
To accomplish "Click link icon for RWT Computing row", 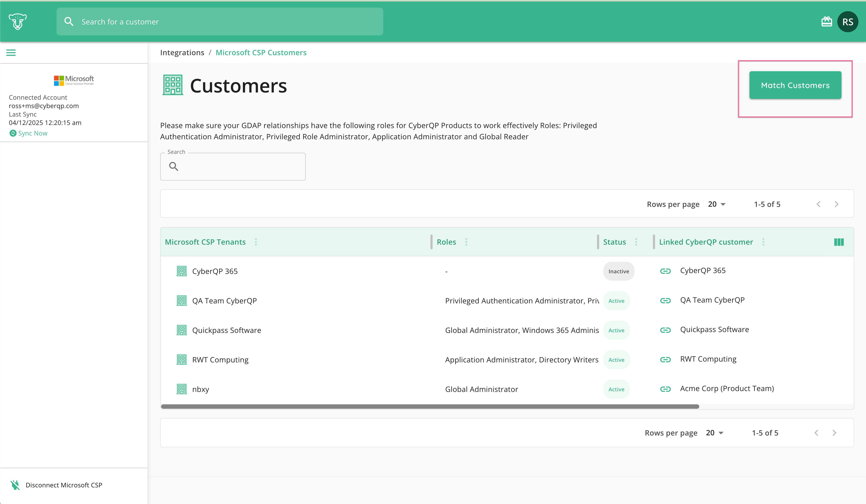I will click(x=665, y=360).
